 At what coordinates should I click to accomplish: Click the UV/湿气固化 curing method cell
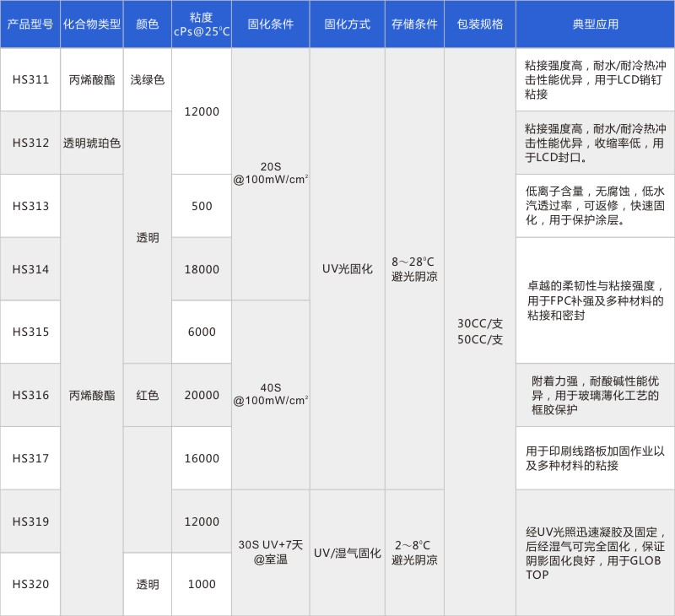click(x=347, y=554)
